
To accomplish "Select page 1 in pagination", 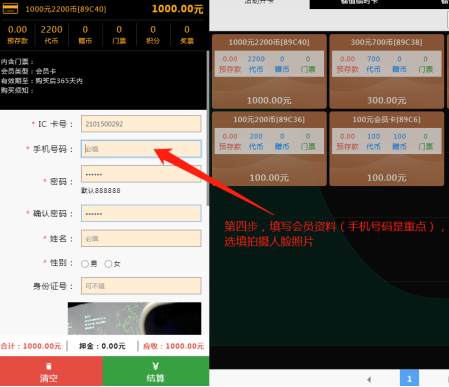I will pyautogui.click(x=409, y=379).
